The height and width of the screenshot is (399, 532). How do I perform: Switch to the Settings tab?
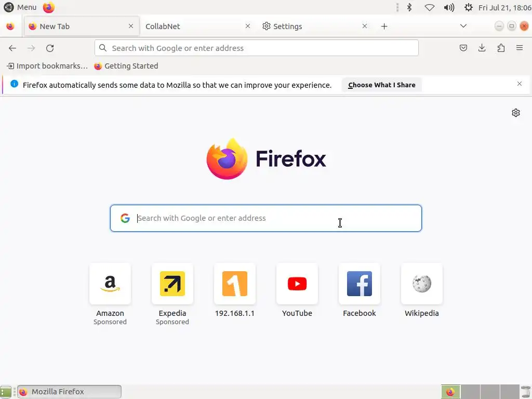coord(315,26)
